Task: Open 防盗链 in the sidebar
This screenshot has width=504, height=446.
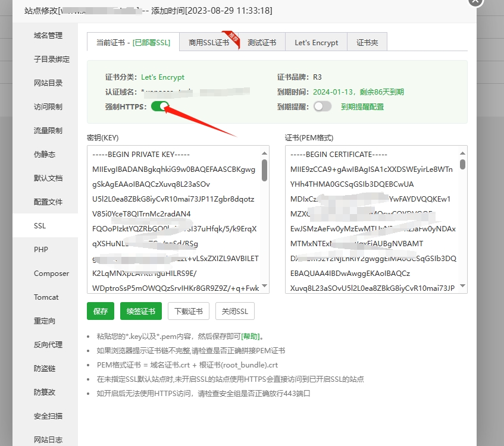Action: point(45,368)
